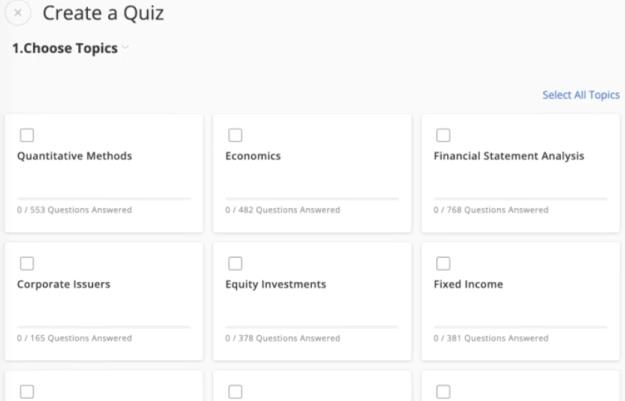This screenshot has width=625, height=401.
Task: Check the Quantitative Methods checkbox
Action: click(27, 135)
